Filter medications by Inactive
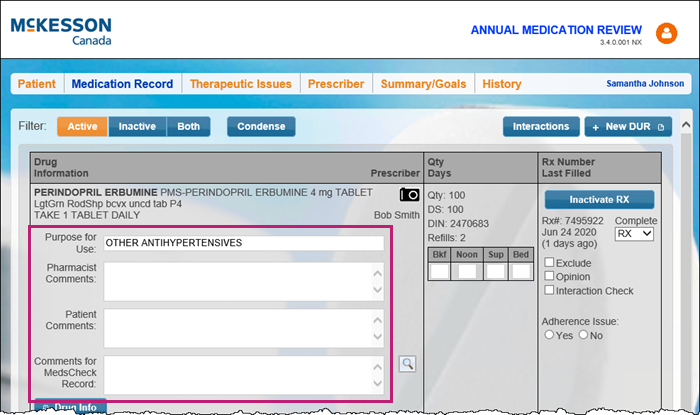The image size is (700, 415). click(x=137, y=127)
